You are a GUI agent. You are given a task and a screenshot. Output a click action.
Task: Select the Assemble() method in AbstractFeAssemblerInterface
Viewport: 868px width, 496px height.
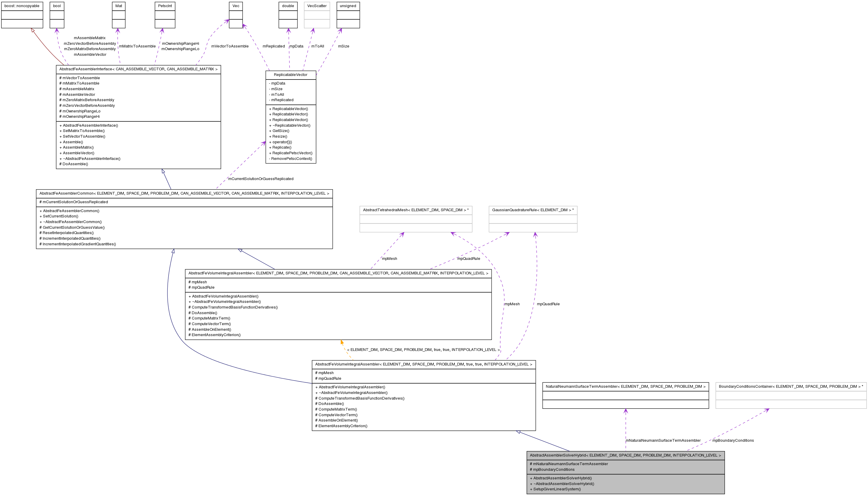tap(72, 142)
